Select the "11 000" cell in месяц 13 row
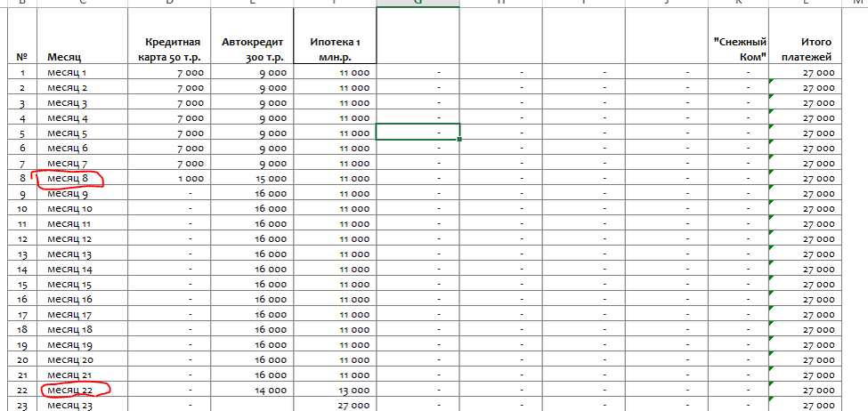The width and height of the screenshot is (868, 411). click(x=335, y=254)
